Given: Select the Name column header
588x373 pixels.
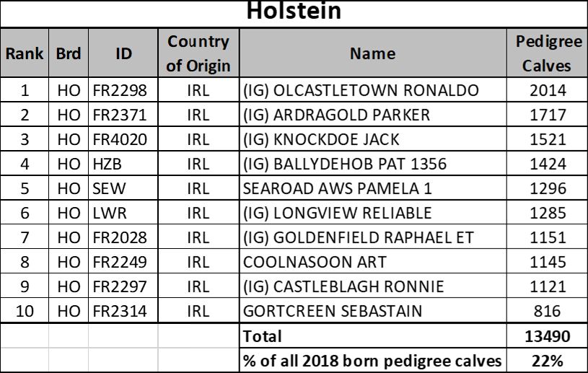Looking at the screenshot, I should coord(373,53).
